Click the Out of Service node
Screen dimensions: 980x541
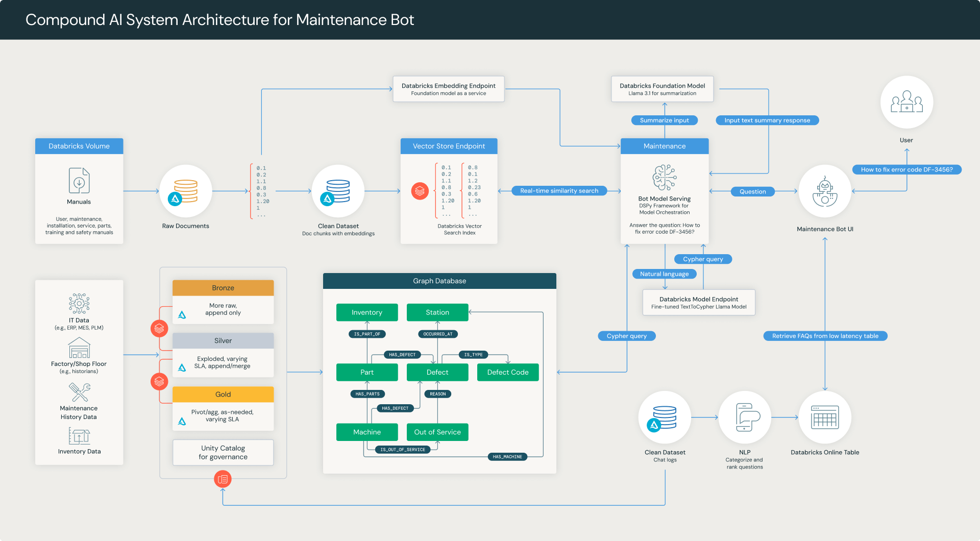[x=437, y=432]
